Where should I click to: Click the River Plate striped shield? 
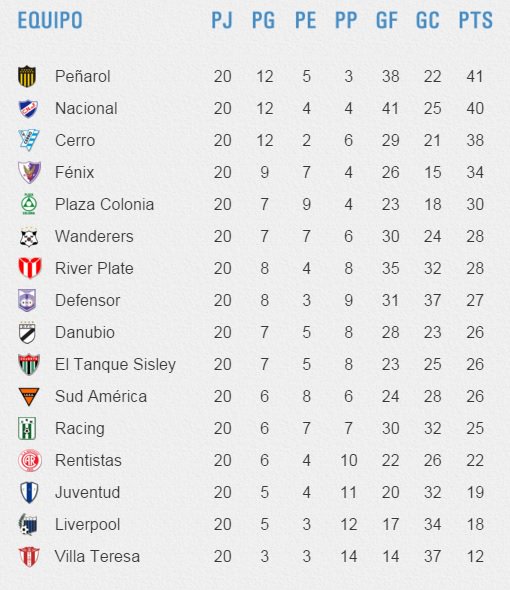pyautogui.click(x=30, y=268)
